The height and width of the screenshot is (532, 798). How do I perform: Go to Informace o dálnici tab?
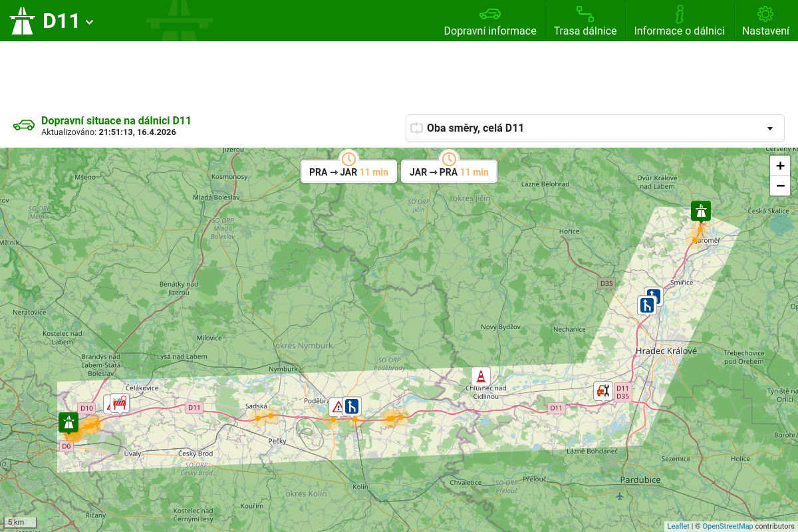[679, 21]
